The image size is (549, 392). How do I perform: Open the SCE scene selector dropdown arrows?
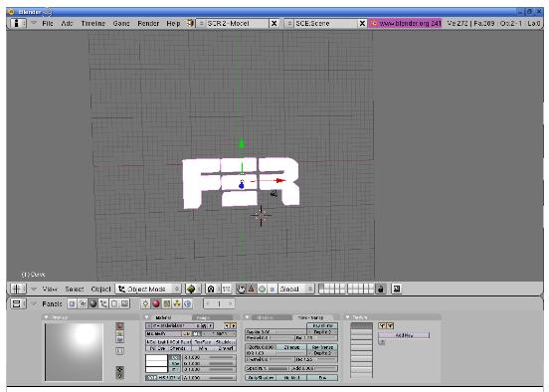point(289,23)
